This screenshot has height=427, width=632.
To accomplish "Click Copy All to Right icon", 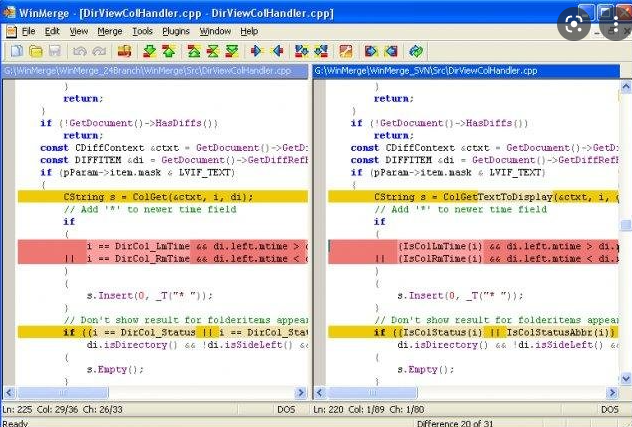I will click(x=371, y=51).
